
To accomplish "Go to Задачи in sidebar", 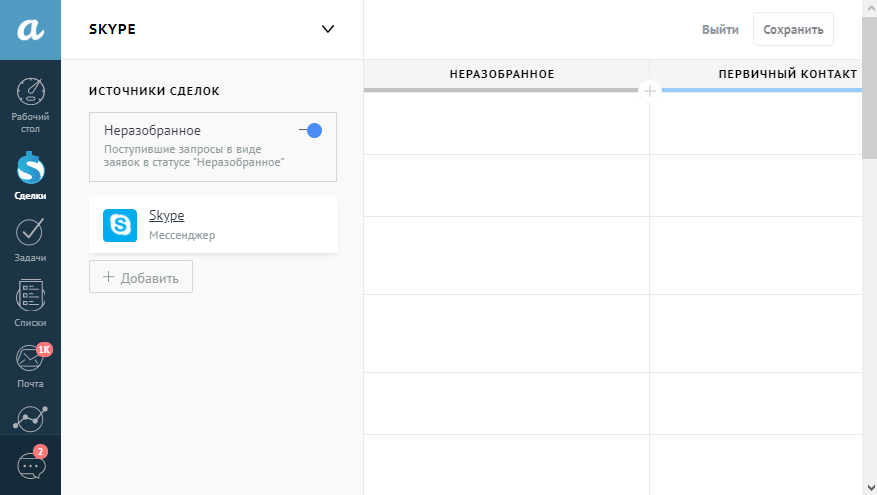I will click(30, 240).
